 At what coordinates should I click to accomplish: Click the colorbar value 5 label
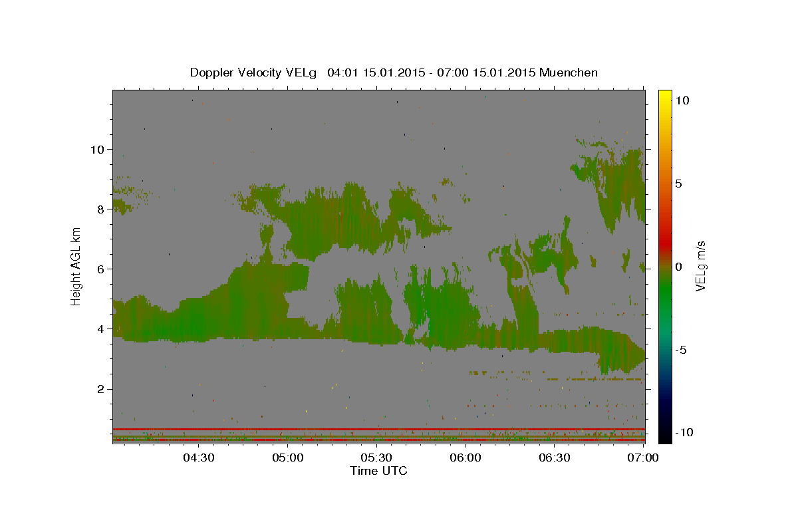(x=678, y=184)
